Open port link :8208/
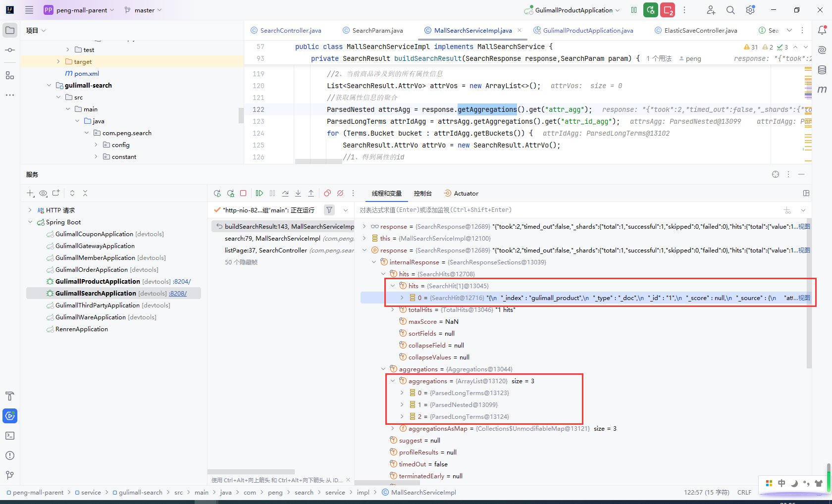Screen dimensions: 832x504 coord(178,293)
